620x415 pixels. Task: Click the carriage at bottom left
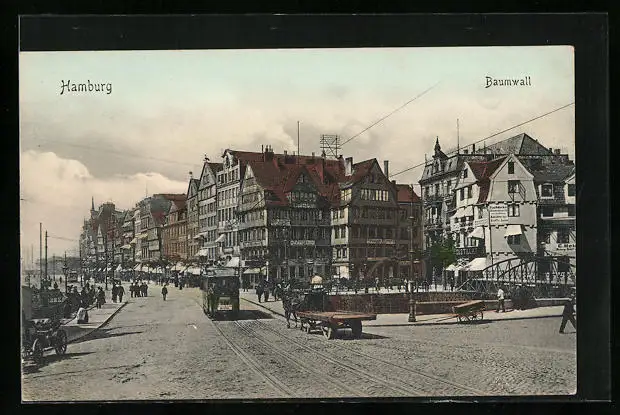click(x=43, y=337)
